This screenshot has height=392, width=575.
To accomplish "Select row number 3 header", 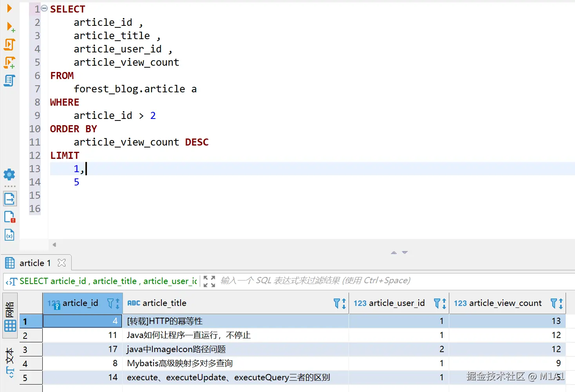I will click(31, 349).
